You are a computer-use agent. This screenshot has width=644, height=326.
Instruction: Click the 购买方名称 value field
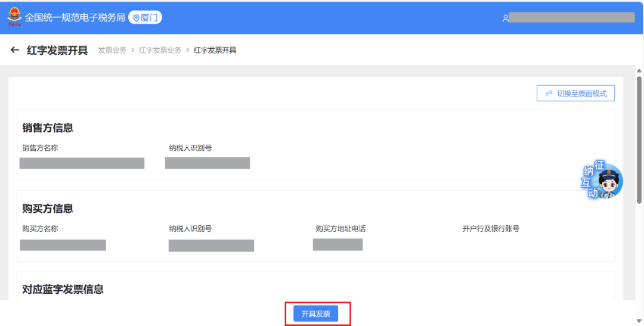tap(63, 245)
